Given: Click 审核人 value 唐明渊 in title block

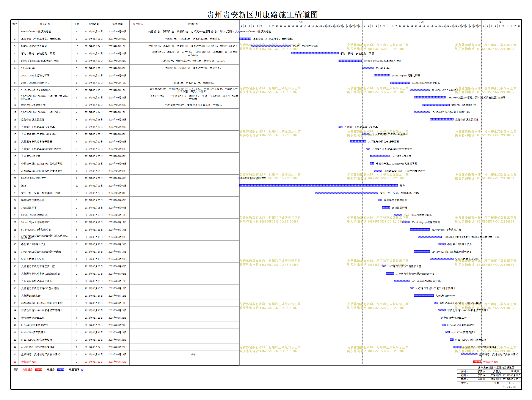Looking at the screenshot, I should click(481, 379).
